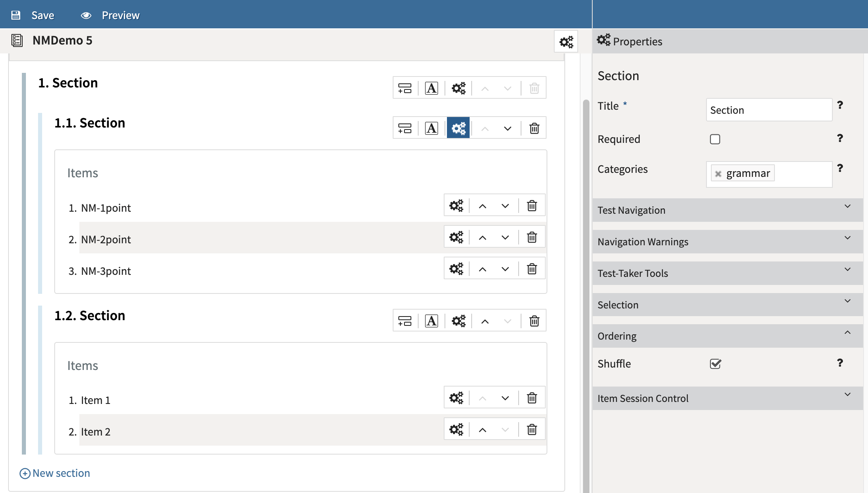The image size is (868, 493).
Task: Open NMDemo 5 test properties gear
Action: (566, 42)
